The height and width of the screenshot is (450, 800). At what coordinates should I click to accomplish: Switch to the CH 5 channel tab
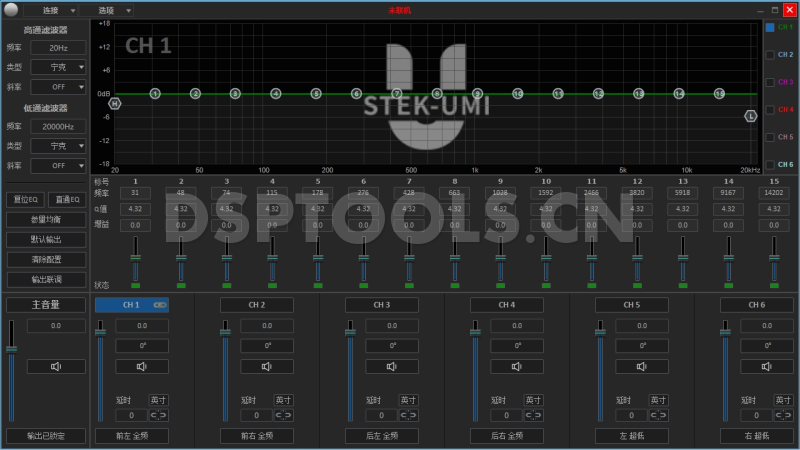632,305
